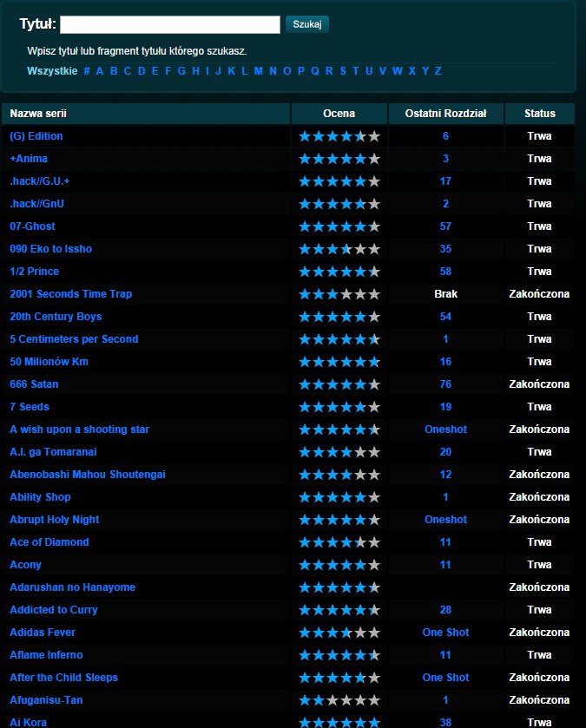This screenshot has width=586, height=728.
Task: Filter series by letter M
Action: click(259, 71)
